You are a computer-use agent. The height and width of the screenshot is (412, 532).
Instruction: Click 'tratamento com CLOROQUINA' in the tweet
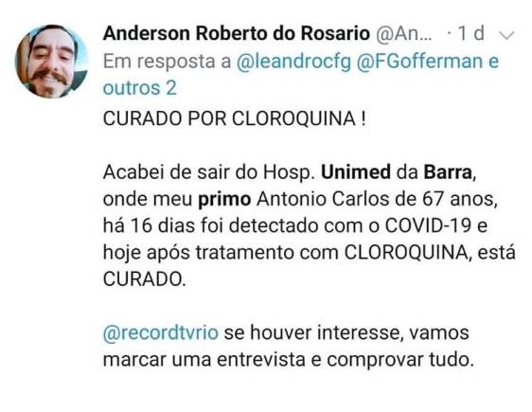331,253
